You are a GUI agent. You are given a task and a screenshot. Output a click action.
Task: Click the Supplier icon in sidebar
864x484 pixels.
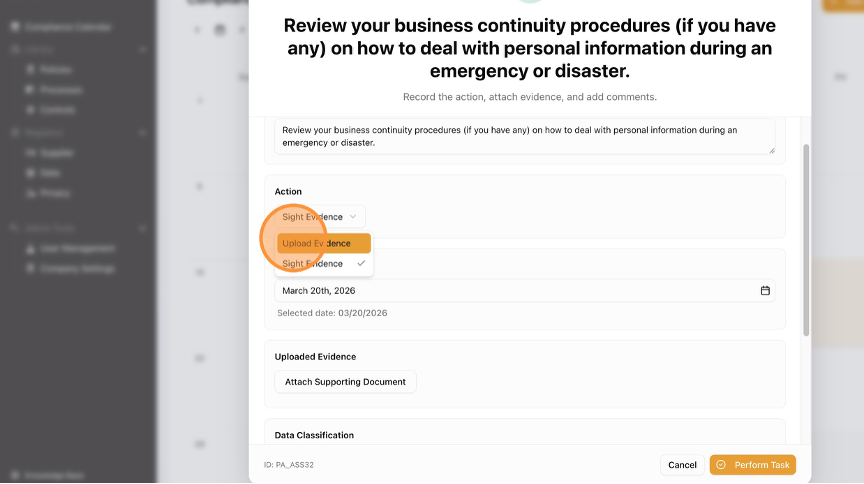pyautogui.click(x=31, y=153)
